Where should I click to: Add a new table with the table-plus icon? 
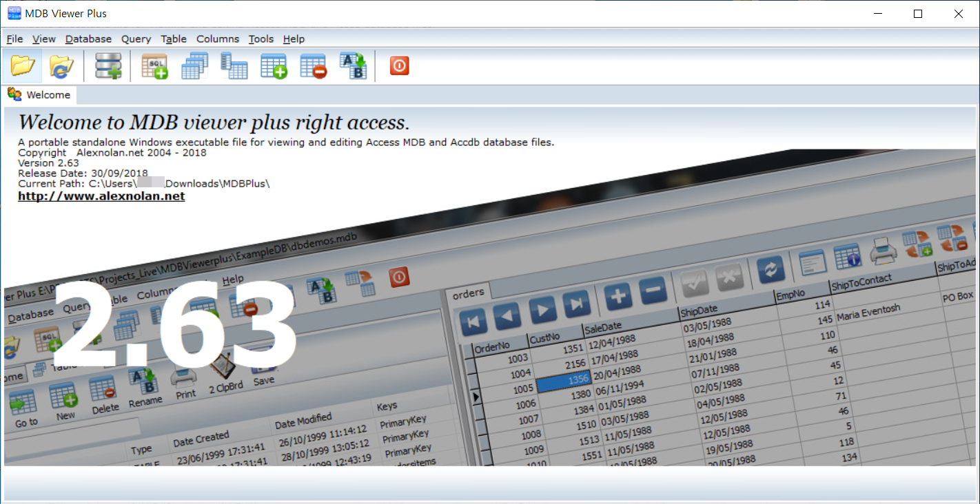pyautogui.click(x=274, y=66)
